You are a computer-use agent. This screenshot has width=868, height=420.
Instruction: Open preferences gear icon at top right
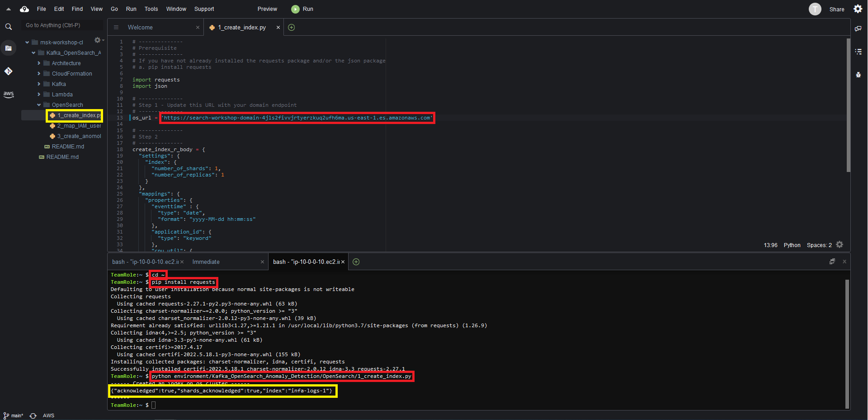[858, 9]
